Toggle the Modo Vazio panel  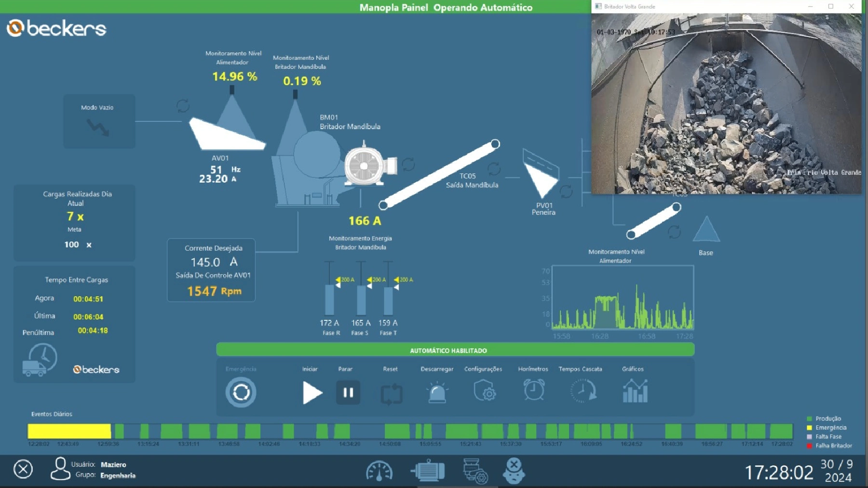coord(99,121)
